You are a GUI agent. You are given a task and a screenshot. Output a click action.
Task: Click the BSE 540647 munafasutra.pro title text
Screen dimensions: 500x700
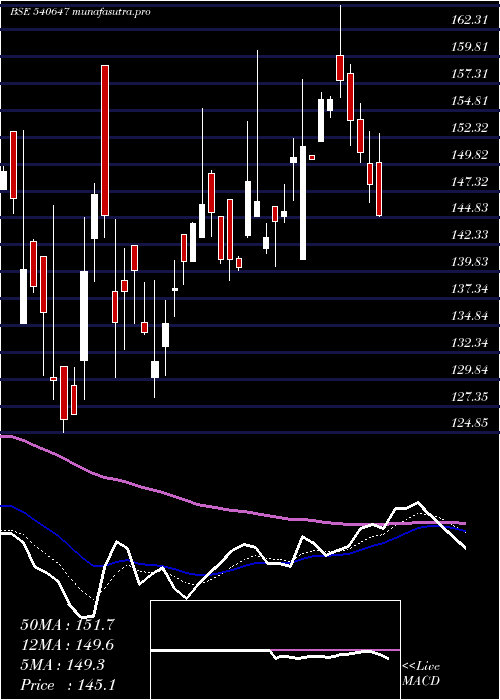tap(80, 12)
